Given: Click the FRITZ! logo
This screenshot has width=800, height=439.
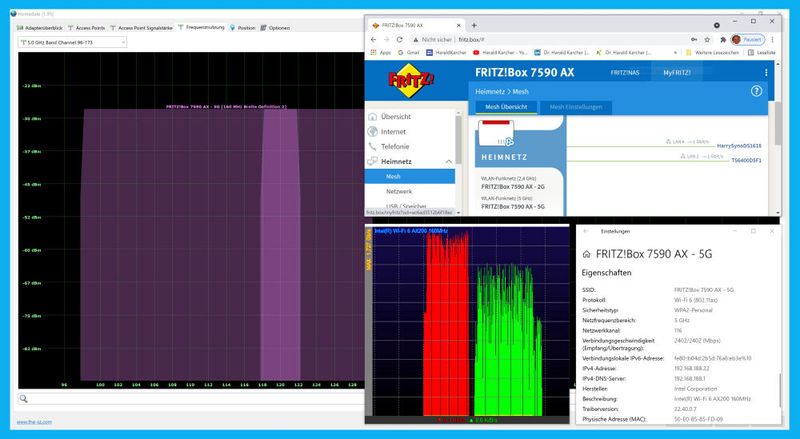Looking at the screenshot, I should pyautogui.click(x=411, y=80).
